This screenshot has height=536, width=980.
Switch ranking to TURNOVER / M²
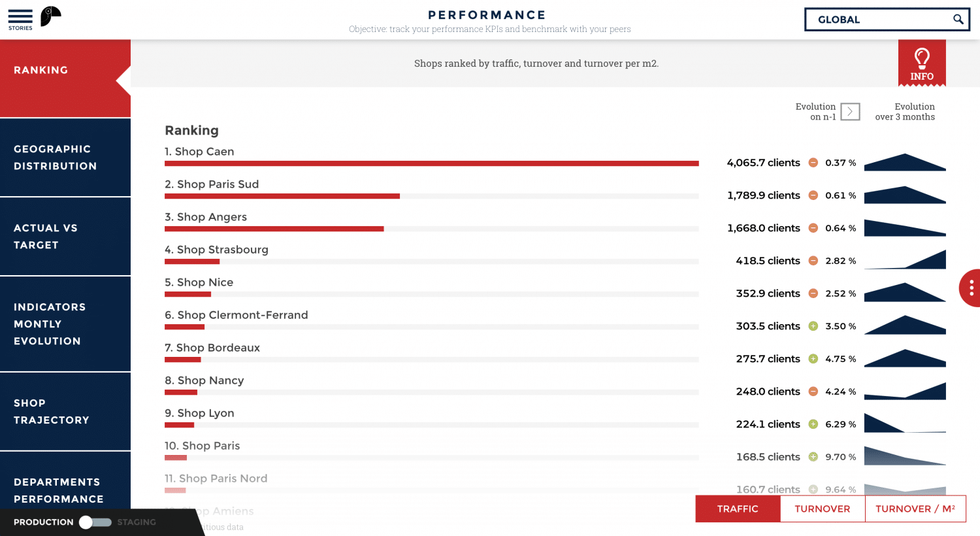pyautogui.click(x=915, y=509)
